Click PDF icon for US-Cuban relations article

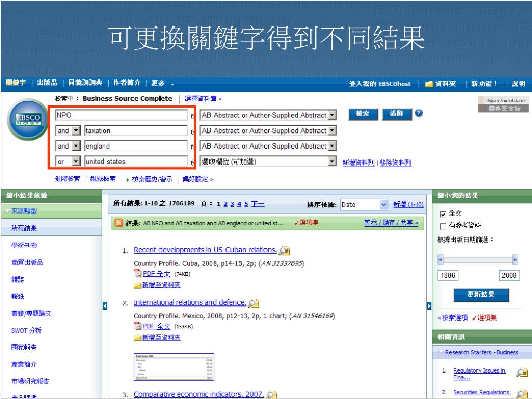(137, 273)
